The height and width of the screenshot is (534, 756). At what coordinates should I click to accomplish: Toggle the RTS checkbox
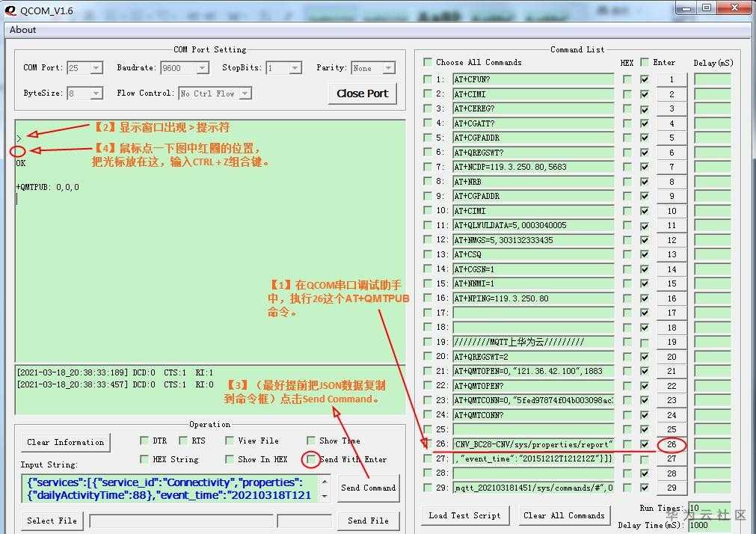point(182,441)
